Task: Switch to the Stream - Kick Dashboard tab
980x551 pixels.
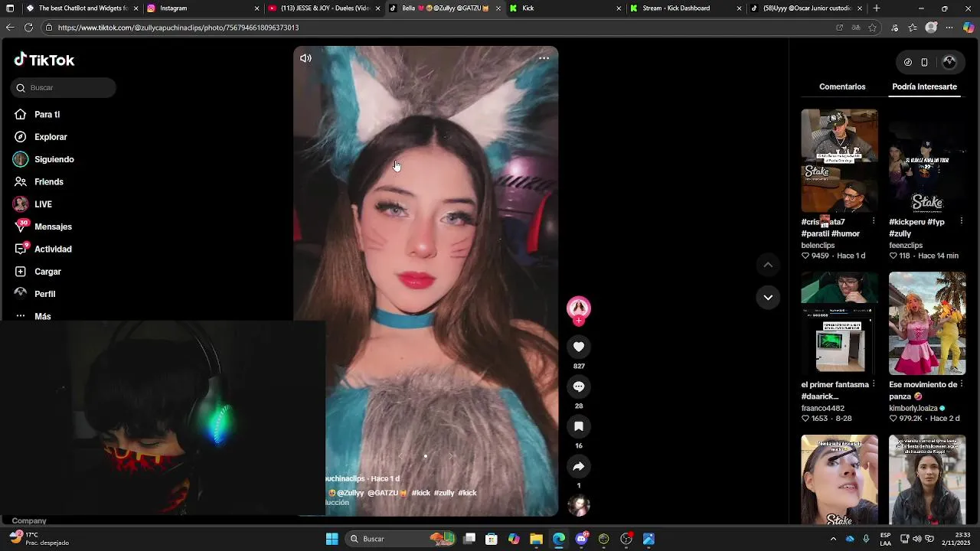Action: 685,8
